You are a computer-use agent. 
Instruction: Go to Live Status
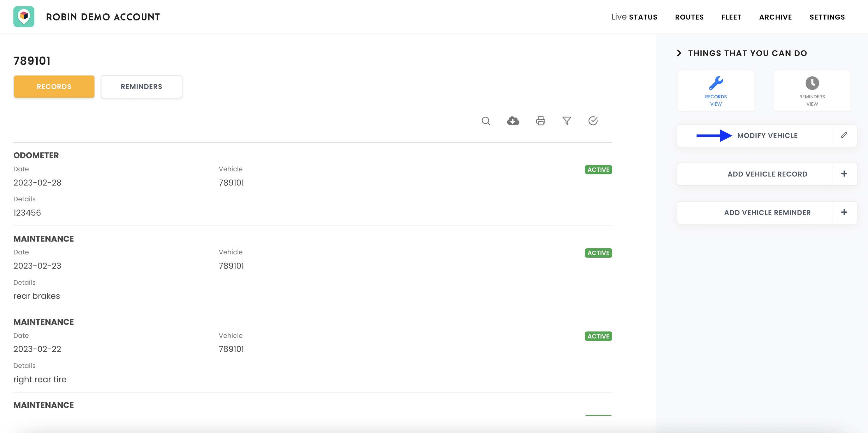[634, 17]
